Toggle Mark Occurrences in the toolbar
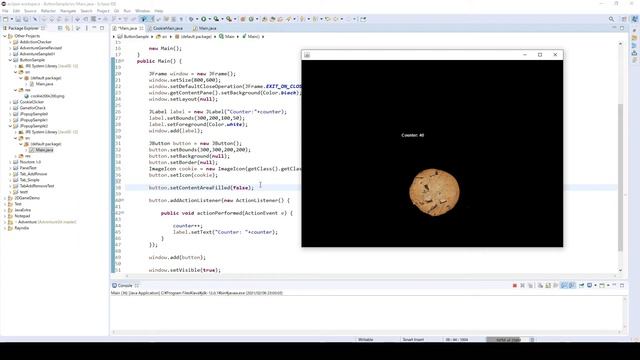The width and height of the screenshot is (640, 360). click(143, 19)
